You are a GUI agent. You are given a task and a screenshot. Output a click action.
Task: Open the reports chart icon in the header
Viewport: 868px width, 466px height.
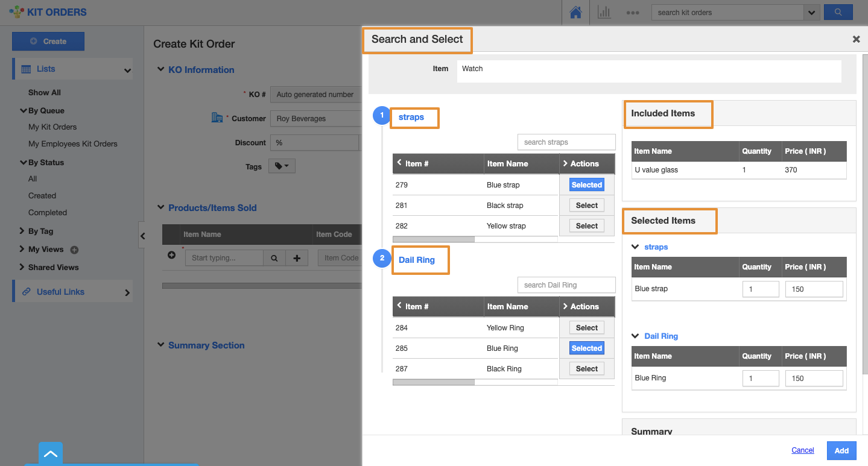point(604,12)
